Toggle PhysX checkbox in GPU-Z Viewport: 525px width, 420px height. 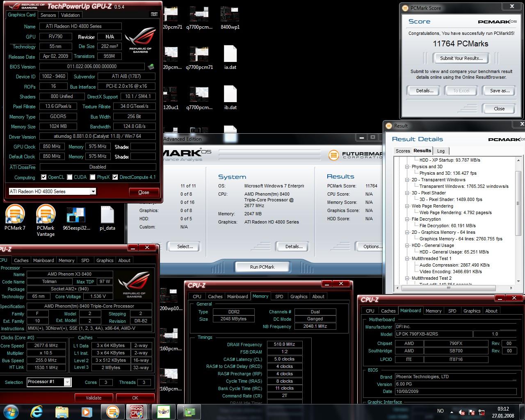coord(93,177)
